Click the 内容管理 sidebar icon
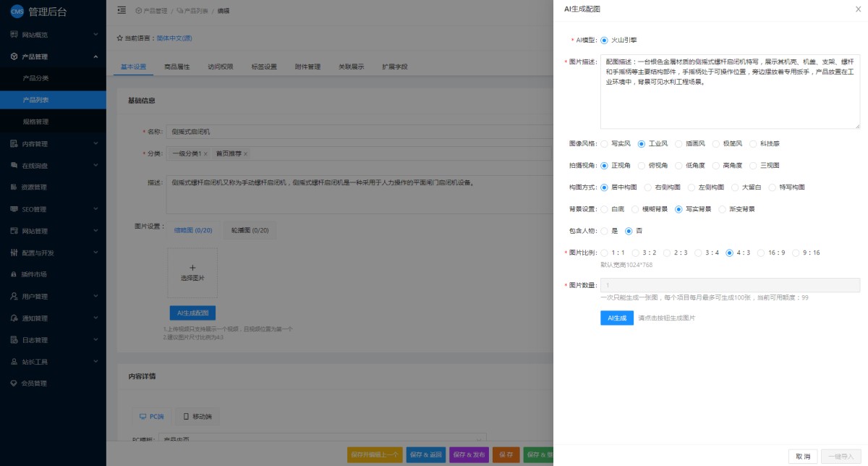868x466 pixels. click(14, 144)
